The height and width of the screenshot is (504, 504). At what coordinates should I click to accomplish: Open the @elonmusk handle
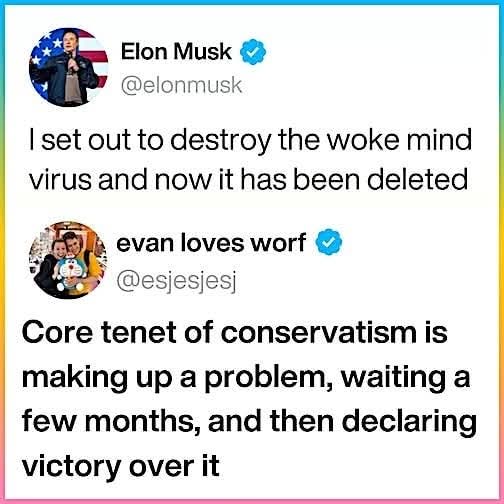181,85
